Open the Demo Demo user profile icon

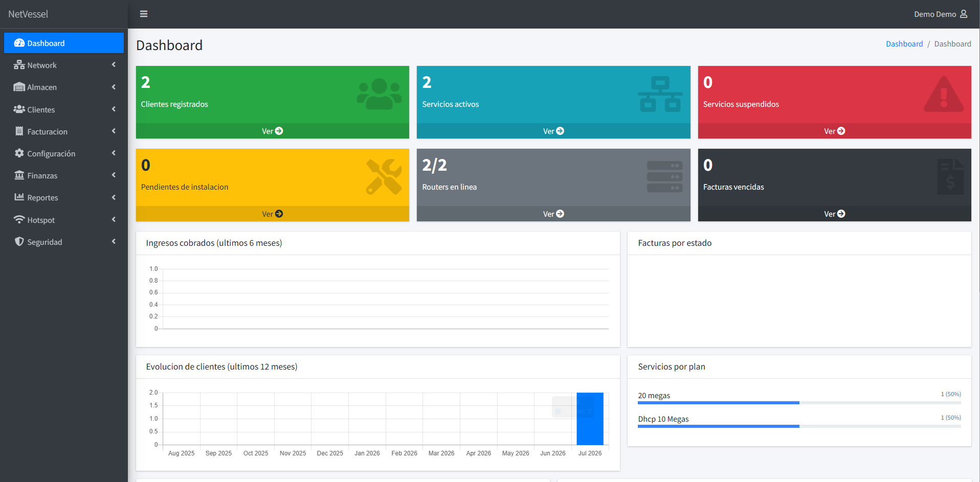(x=964, y=14)
